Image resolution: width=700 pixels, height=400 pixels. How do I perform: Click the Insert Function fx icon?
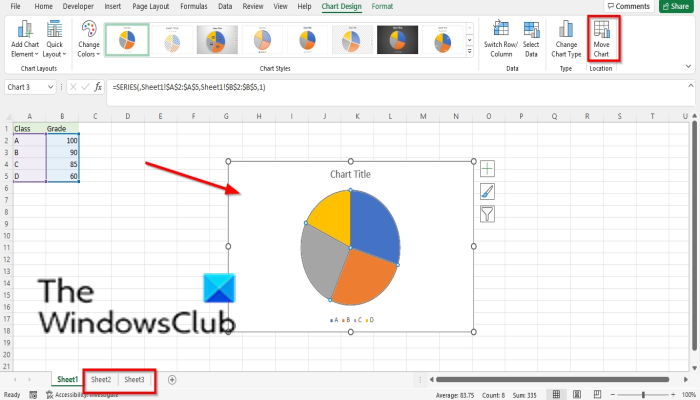tap(98, 87)
